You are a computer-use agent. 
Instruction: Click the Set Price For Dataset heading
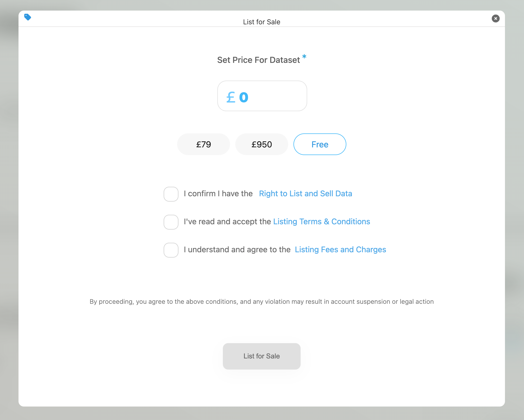pyautogui.click(x=258, y=60)
